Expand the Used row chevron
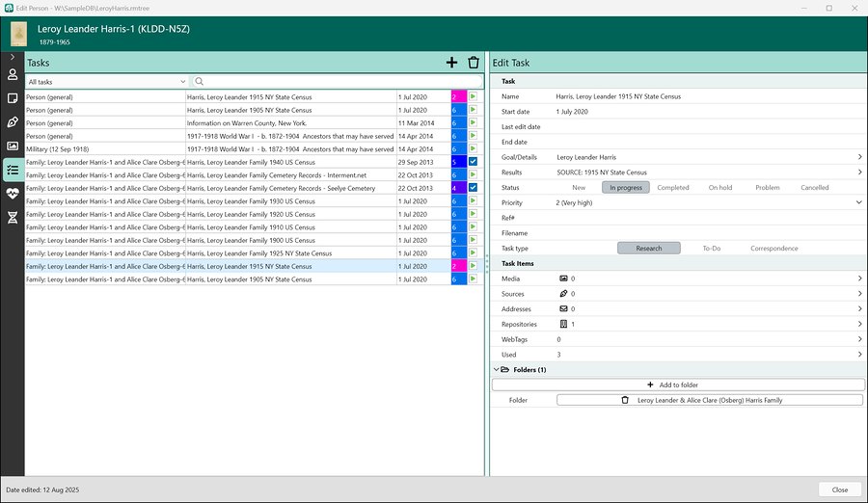The height and width of the screenshot is (503, 868). tap(859, 355)
